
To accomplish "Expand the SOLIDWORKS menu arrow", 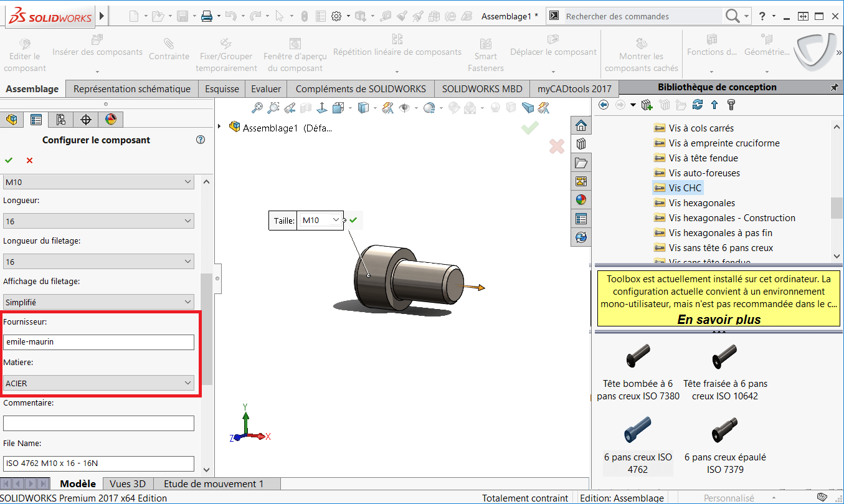I will click(x=102, y=16).
